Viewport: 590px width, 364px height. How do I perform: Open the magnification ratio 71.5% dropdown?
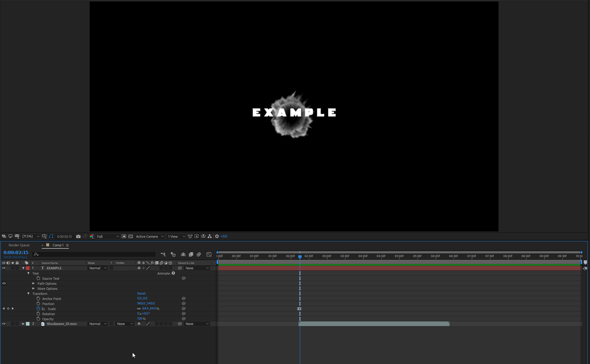[x=31, y=237]
